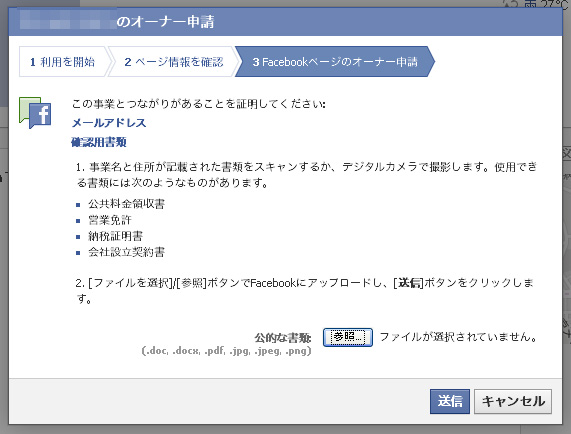This screenshot has height=434, width=571.
Task: Return to step 2 ページ情報を確認
Action: point(173,62)
